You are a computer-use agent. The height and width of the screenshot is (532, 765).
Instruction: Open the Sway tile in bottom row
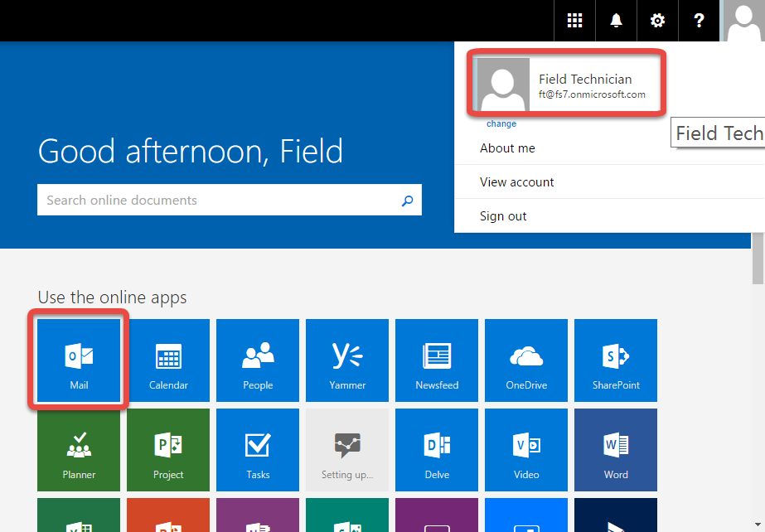[347, 515]
